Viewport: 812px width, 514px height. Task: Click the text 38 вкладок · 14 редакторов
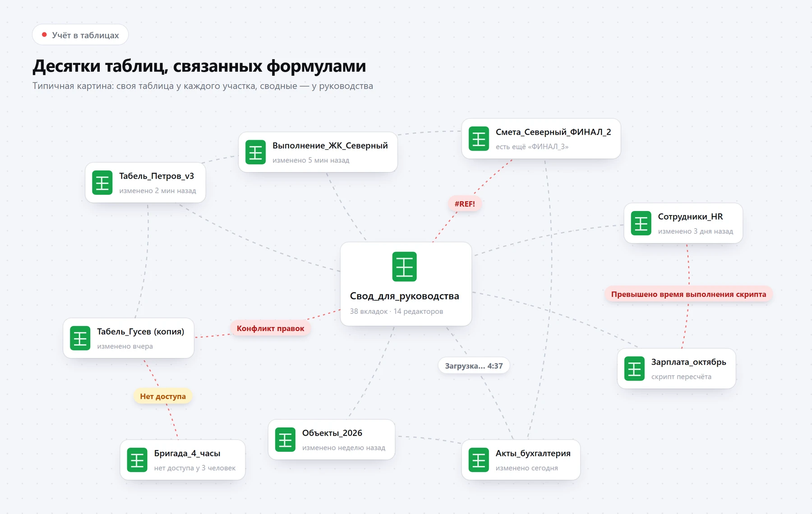click(x=397, y=311)
